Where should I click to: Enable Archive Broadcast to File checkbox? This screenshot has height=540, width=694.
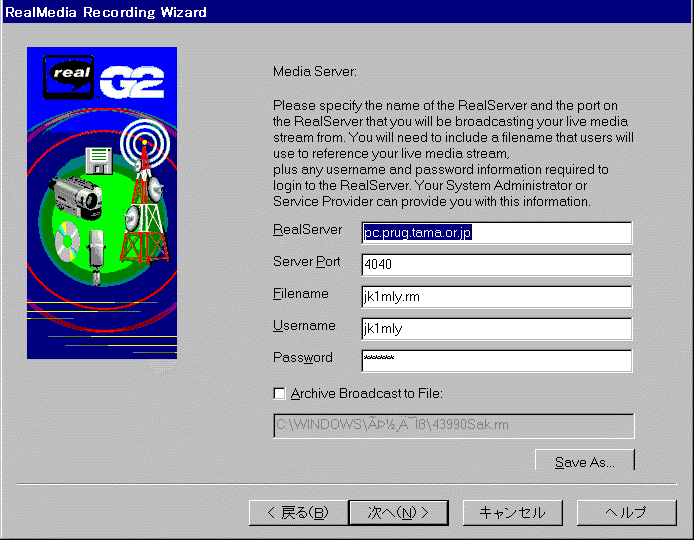point(279,393)
